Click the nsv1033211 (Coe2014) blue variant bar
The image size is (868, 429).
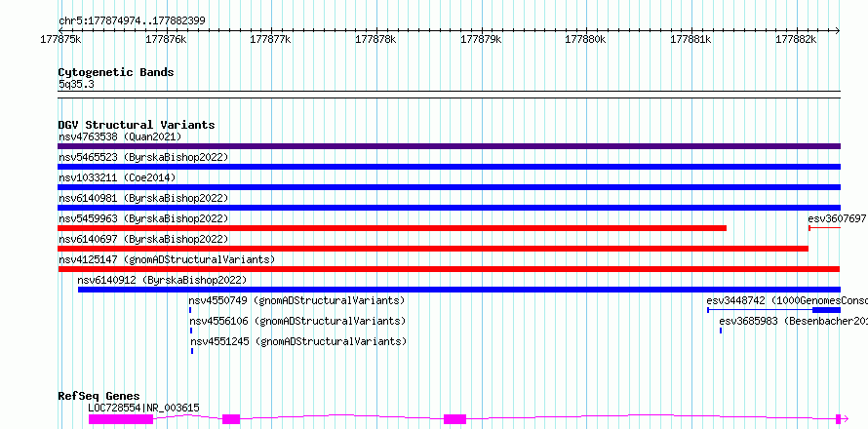[x=449, y=187]
